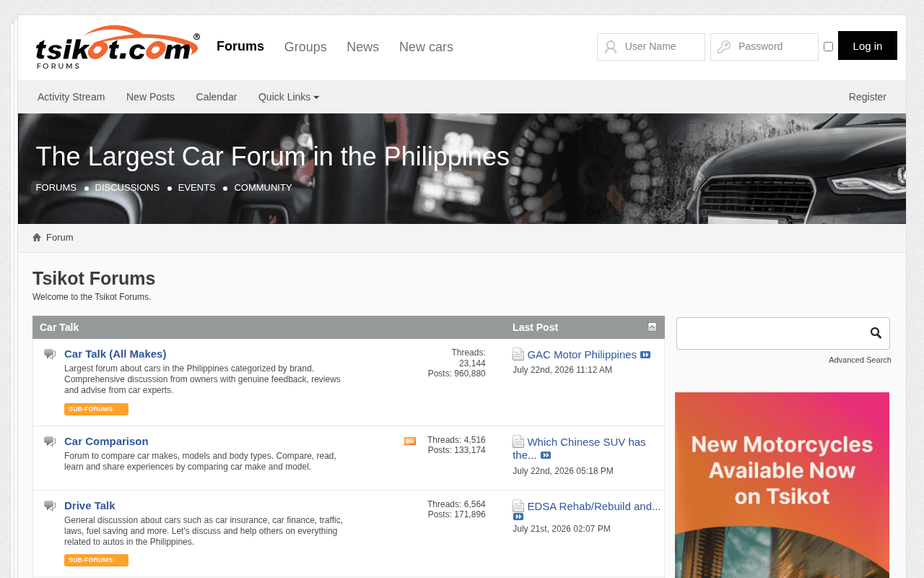This screenshot has height=578, width=924.
Task: Open the tsikot.com logo home link
Action: click(x=118, y=48)
